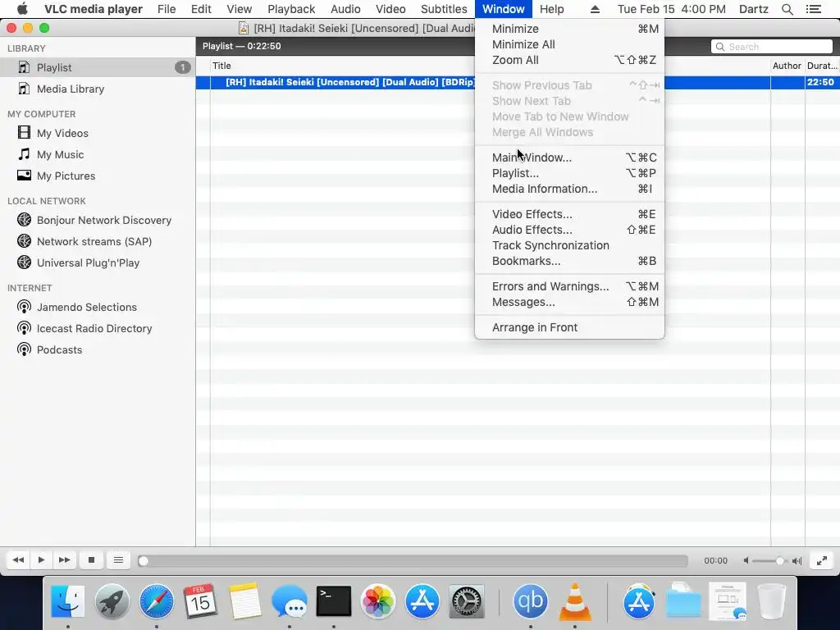This screenshot has width=840, height=630.
Task: Click the eject icon in menu bar
Action: click(x=596, y=9)
